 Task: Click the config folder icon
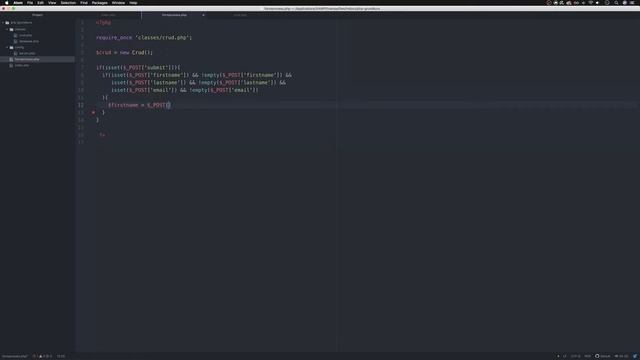pos(11,47)
